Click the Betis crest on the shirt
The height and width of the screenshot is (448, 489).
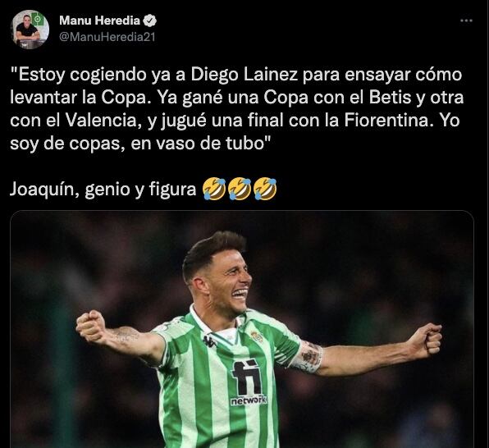point(257,336)
